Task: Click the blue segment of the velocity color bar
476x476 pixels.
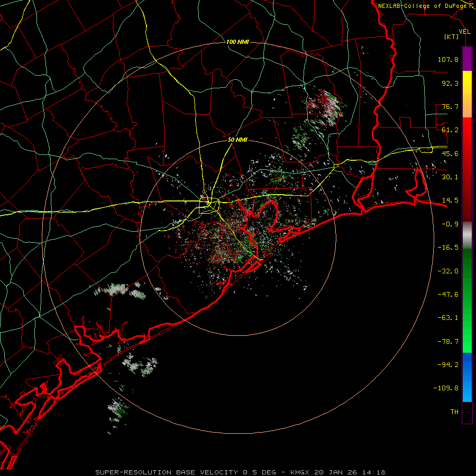Action: pyautogui.click(x=467, y=377)
